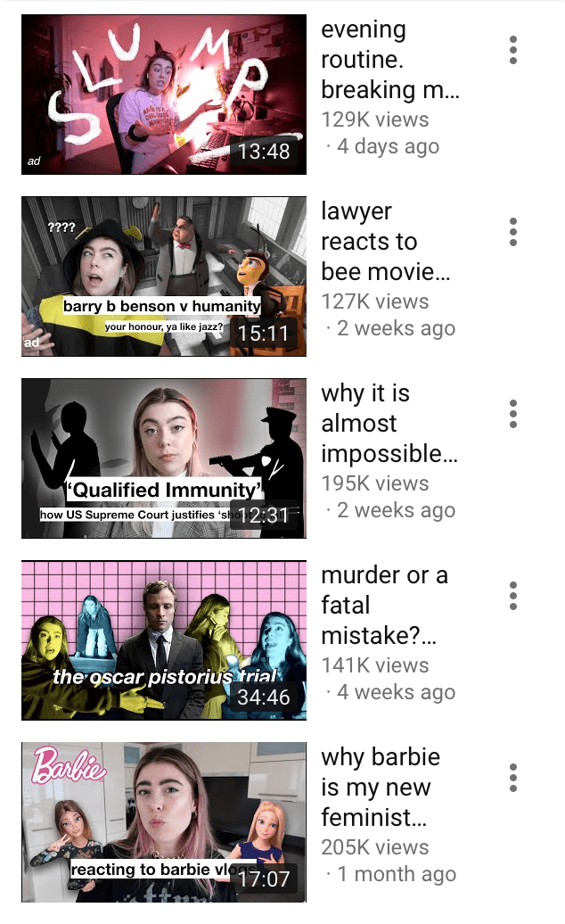Play the oscar pistorius trial thumbnail

tap(164, 640)
